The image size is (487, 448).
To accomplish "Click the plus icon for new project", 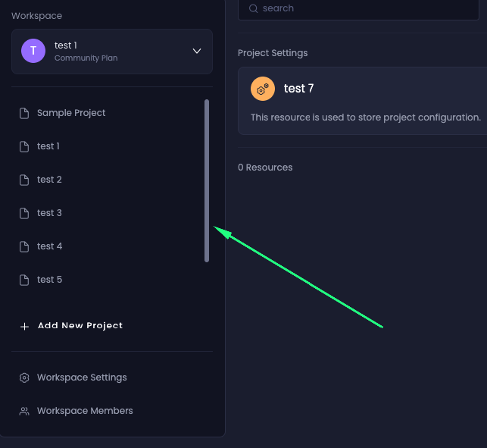I will point(24,327).
